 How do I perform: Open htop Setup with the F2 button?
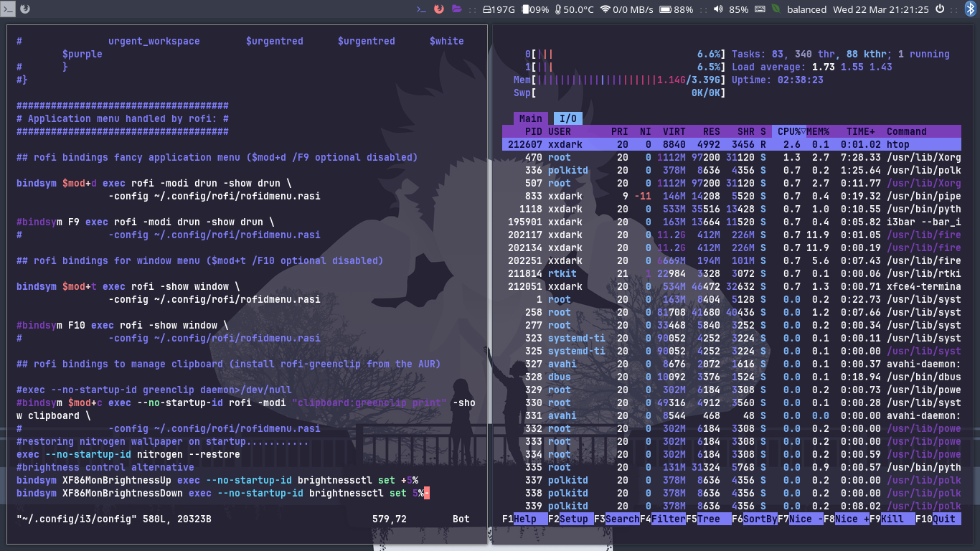click(x=571, y=519)
